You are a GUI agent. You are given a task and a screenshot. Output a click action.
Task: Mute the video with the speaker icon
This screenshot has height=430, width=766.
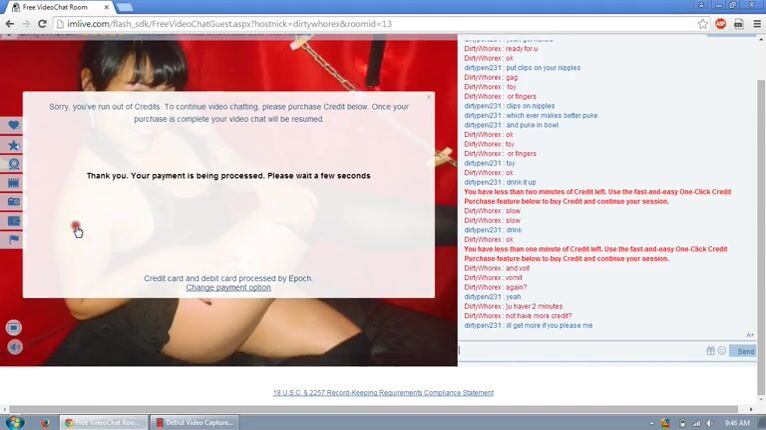[x=14, y=347]
